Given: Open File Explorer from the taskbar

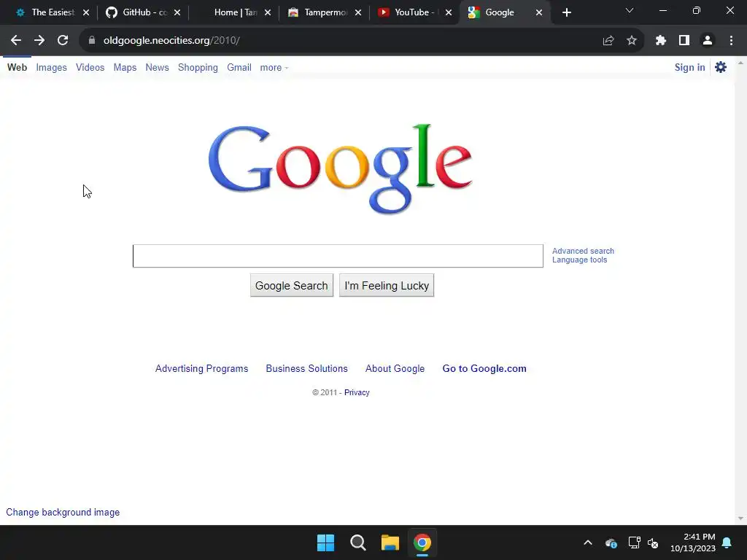Looking at the screenshot, I should click(390, 542).
